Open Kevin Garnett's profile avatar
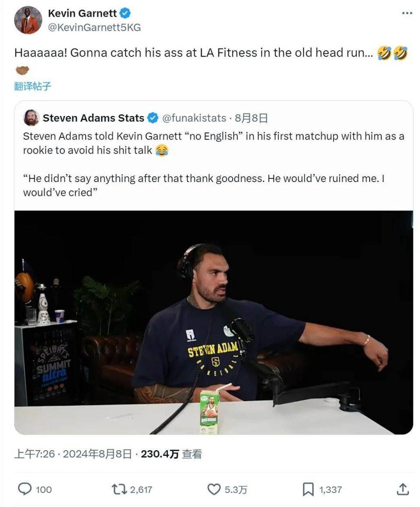 pyautogui.click(x=28, y=20)
